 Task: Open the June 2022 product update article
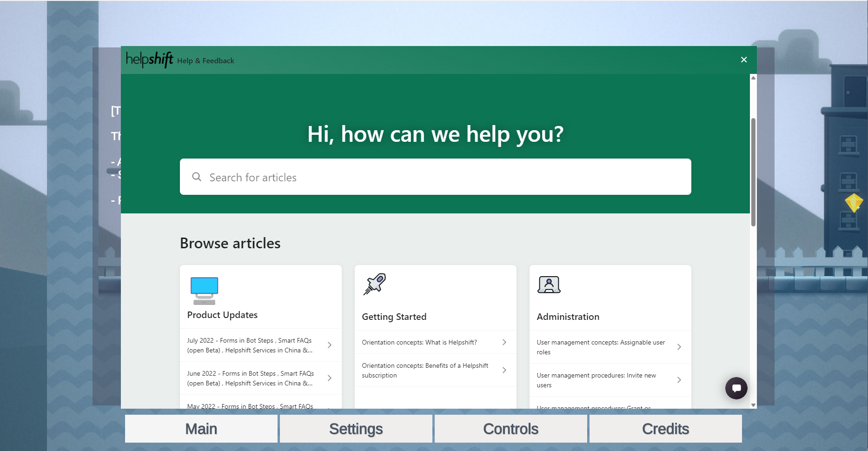point(251,378)
